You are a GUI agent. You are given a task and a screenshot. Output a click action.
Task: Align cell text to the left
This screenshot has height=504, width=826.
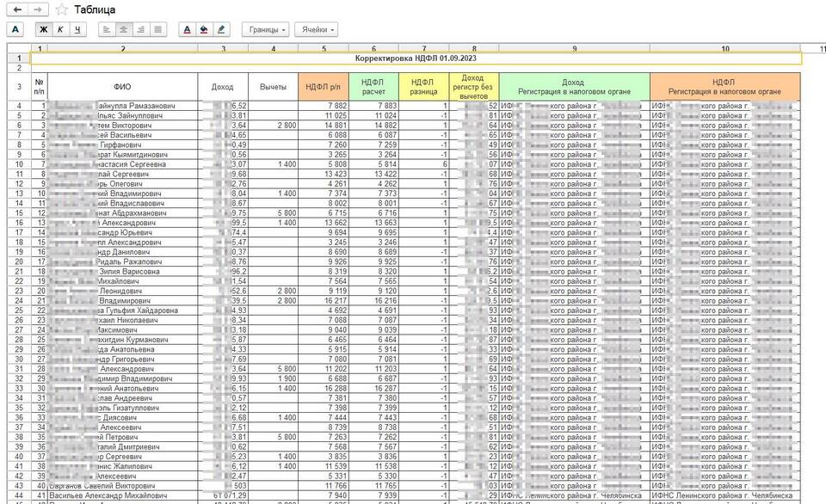tap(107, 29)
